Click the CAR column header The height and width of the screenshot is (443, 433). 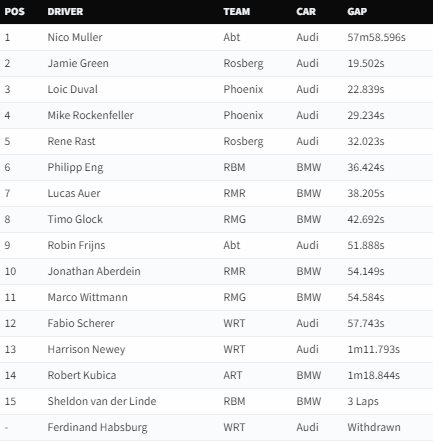tap(306, 12)
